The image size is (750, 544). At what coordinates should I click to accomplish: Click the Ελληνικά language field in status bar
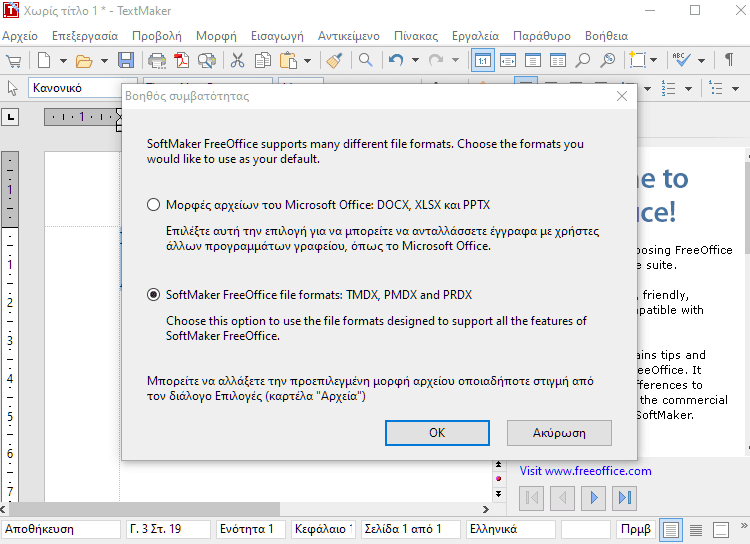click(510, 529)
